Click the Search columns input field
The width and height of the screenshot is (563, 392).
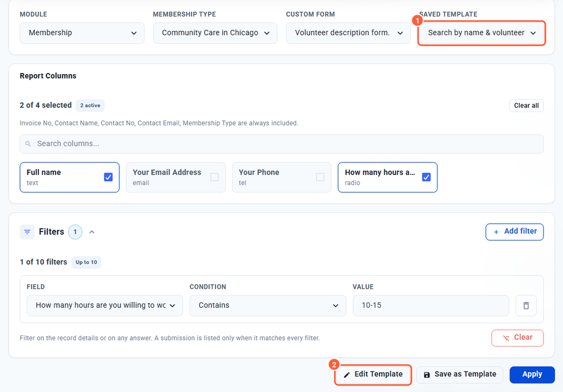click(282, 144)
